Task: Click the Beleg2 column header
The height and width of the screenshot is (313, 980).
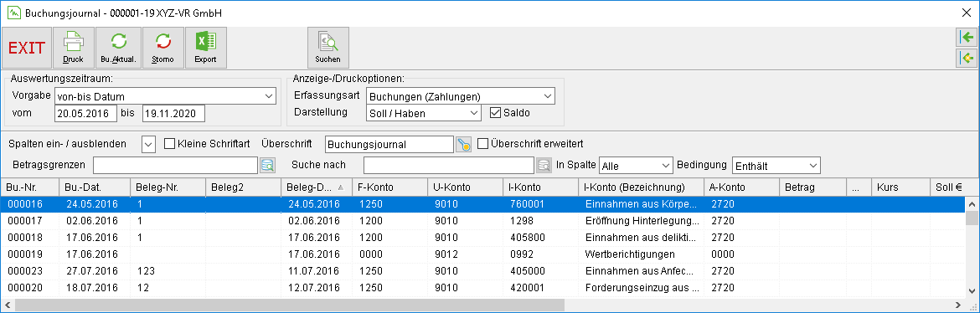Action: [243, 187]
